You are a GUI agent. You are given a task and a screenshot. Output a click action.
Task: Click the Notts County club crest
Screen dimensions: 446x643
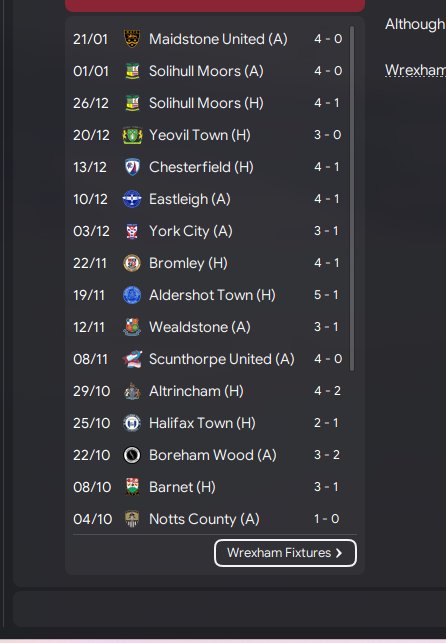[132, 519]
